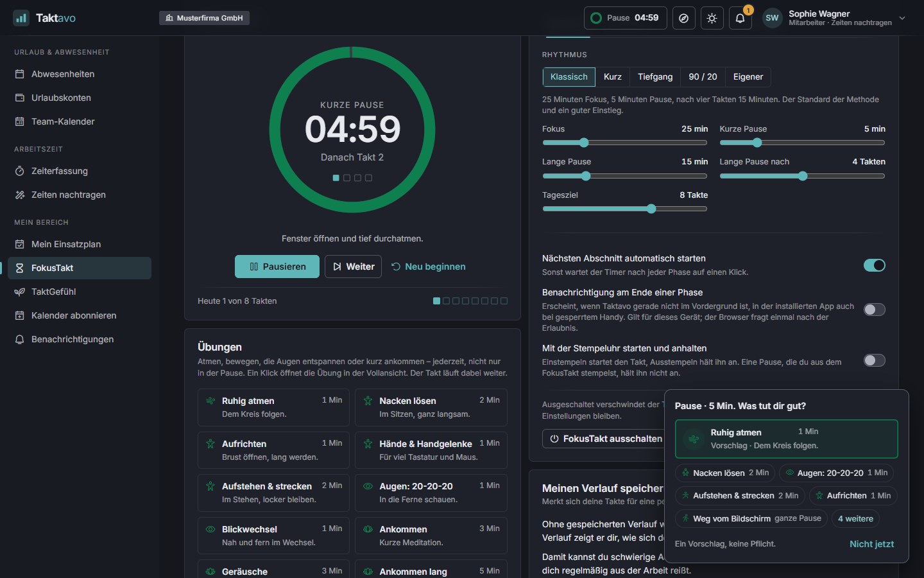
Task: Open TaktGefühl icon in sidebar
Action: click(x=20, y=292)
